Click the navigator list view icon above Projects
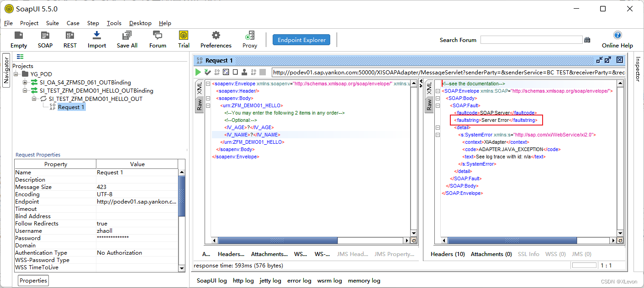The height and width of the screenshot is (288, 644). coord(20,57)
